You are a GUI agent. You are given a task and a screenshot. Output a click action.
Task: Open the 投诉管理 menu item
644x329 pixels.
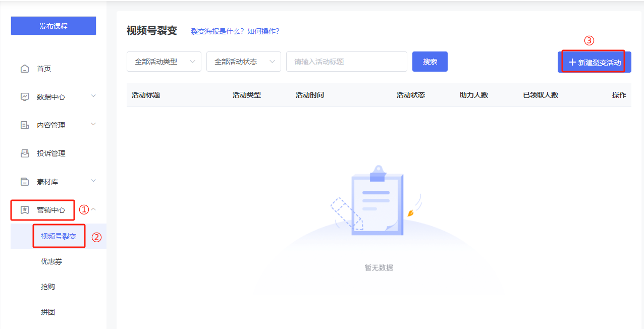pyautogui.click(x=51, y=153)
